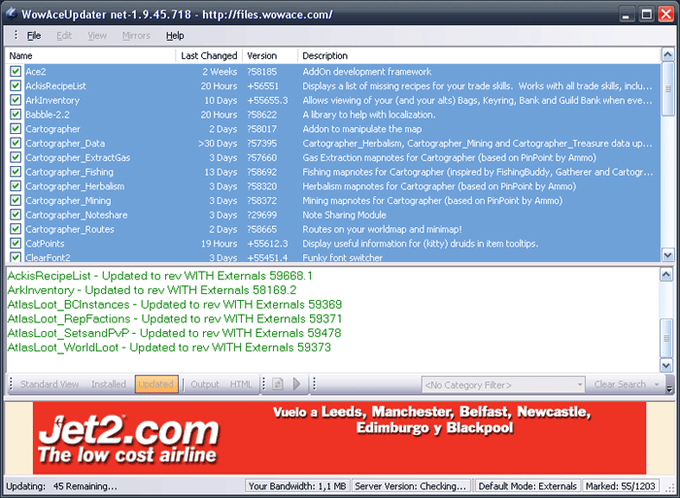Click the Your Bandwidth status panel

[x=297, y=486]
